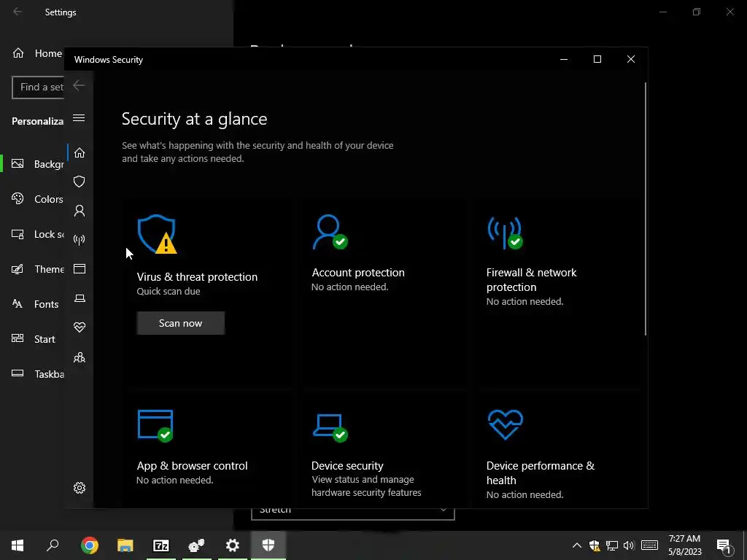This screenshot has height=560, width=747.
Task: Select Themes in Settings sidebar
Action: (37, 269)
